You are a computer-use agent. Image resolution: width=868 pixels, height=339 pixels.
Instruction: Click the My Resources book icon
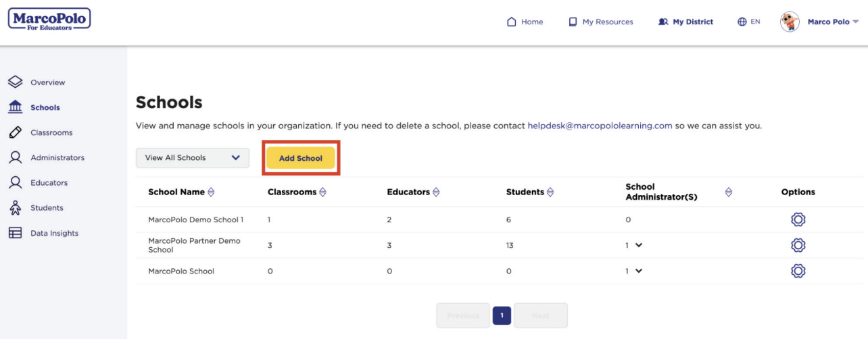(573, 22)
